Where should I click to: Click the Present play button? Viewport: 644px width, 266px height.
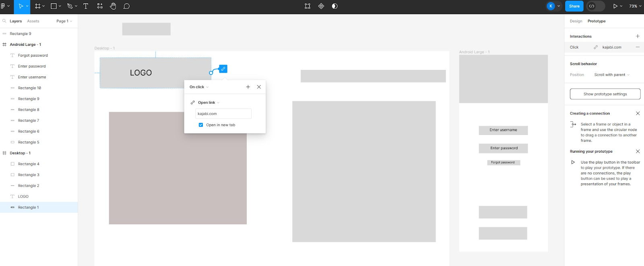(x=615, y=6)
